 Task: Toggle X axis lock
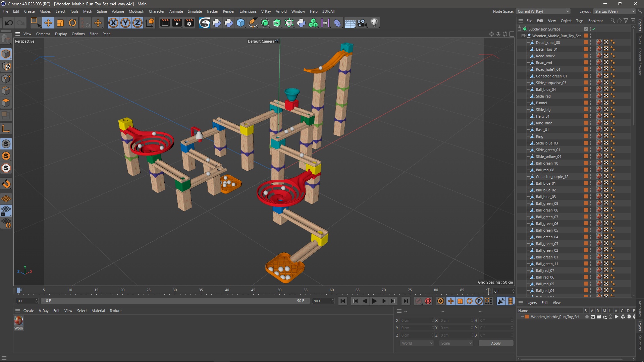point(113,23)
